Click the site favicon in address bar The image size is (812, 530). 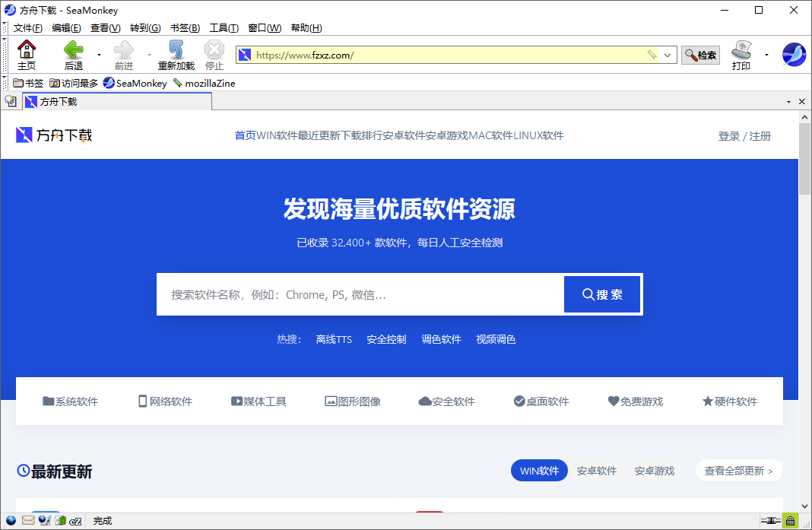245,55
